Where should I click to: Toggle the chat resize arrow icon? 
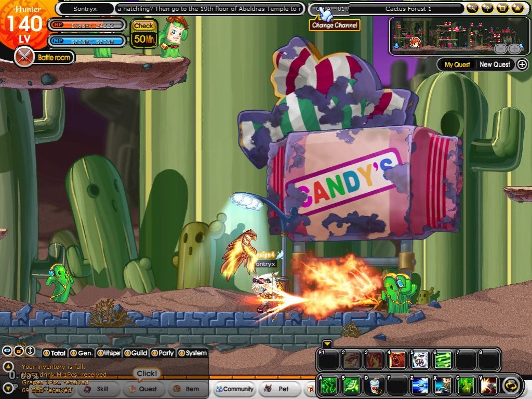coord(30,350)
